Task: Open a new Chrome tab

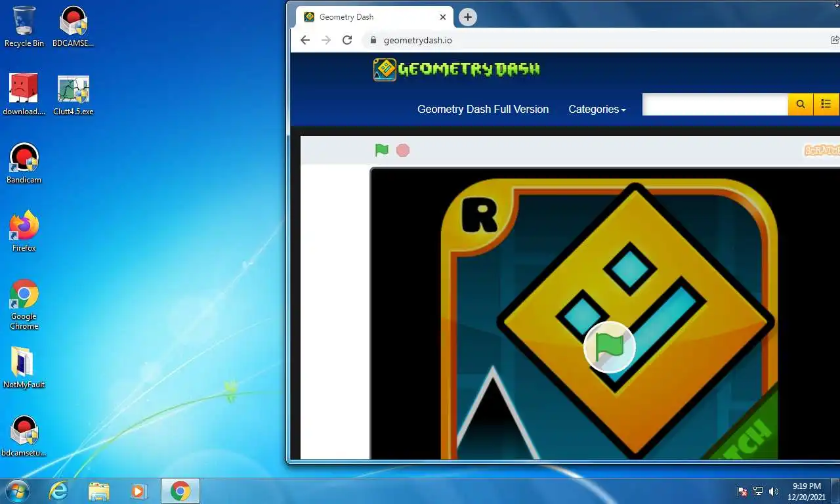Action: tap(467, 17)
